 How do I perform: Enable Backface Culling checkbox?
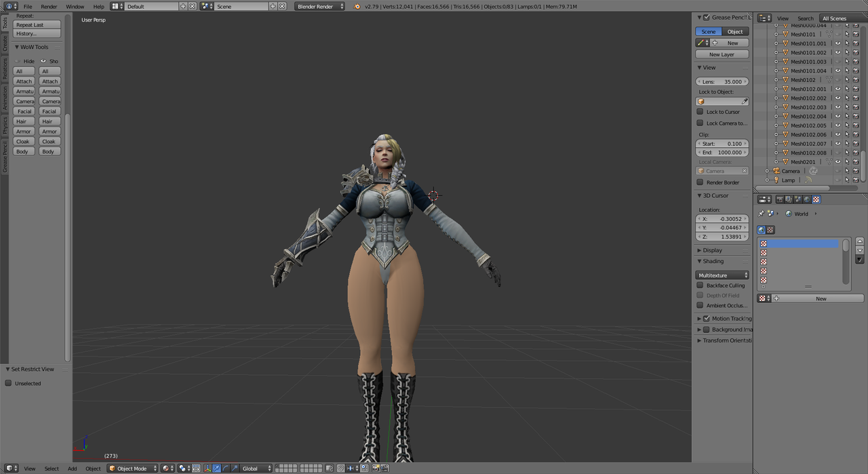point(700,285)
